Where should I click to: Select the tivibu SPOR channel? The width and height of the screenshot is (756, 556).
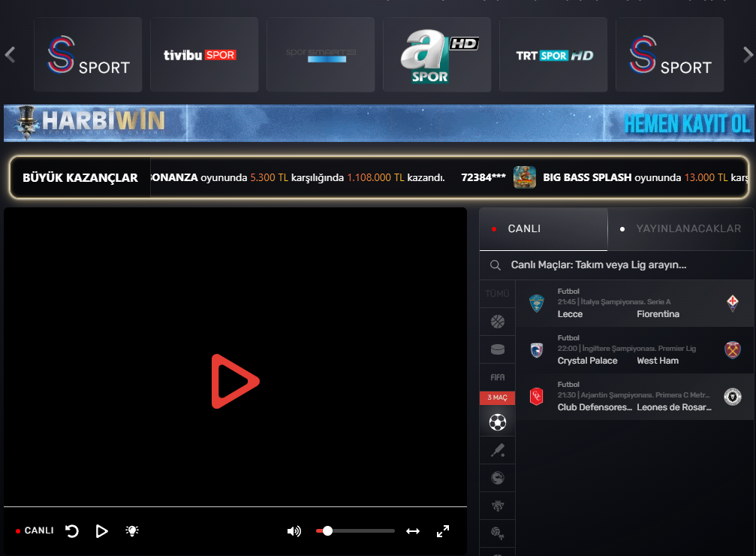coord(204,55)
